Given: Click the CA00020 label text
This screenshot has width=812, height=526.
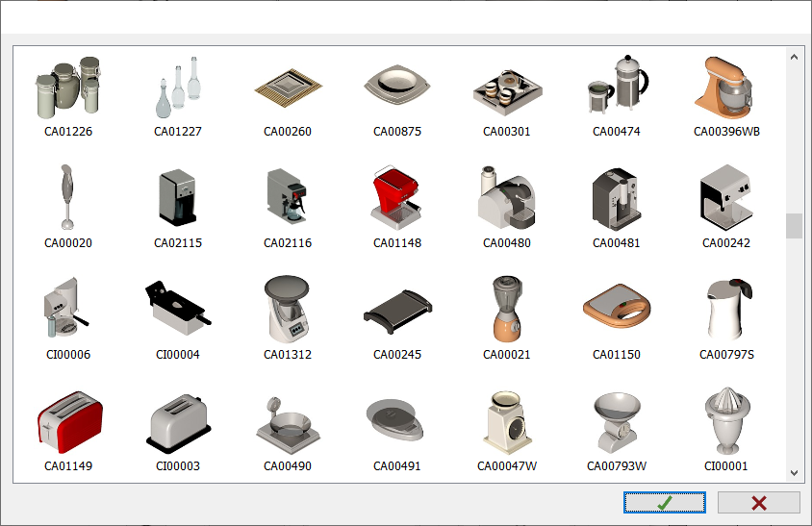Looking at the screenshot, I should pos(68,243).
